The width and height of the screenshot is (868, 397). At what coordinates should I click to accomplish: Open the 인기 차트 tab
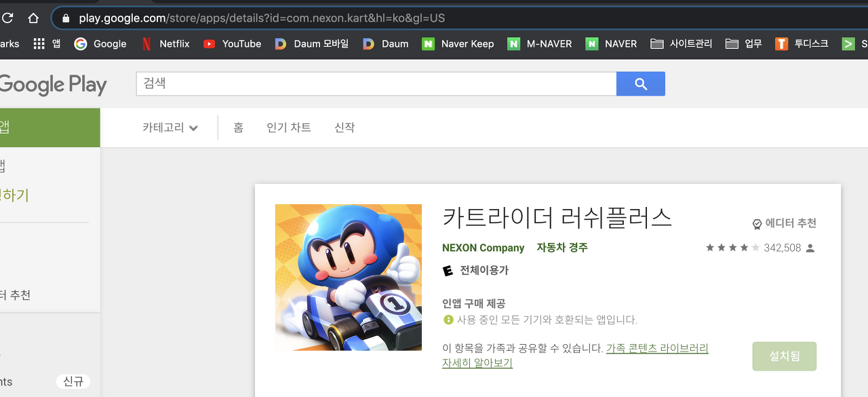coord(289,128)
